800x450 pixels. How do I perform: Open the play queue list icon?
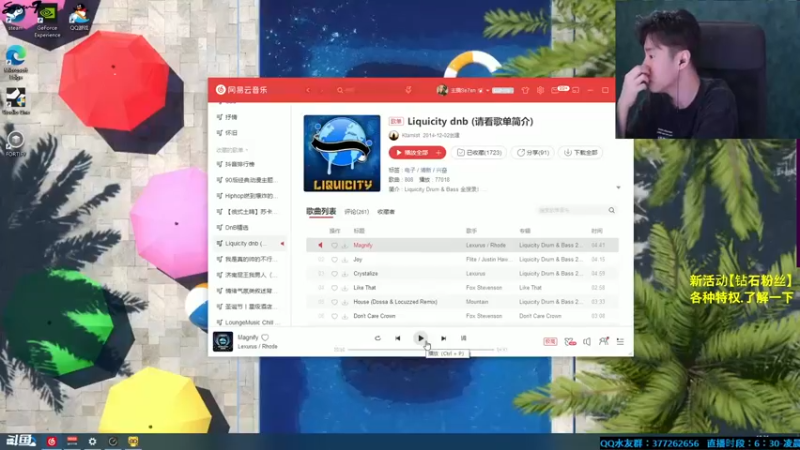click(620, 341)
